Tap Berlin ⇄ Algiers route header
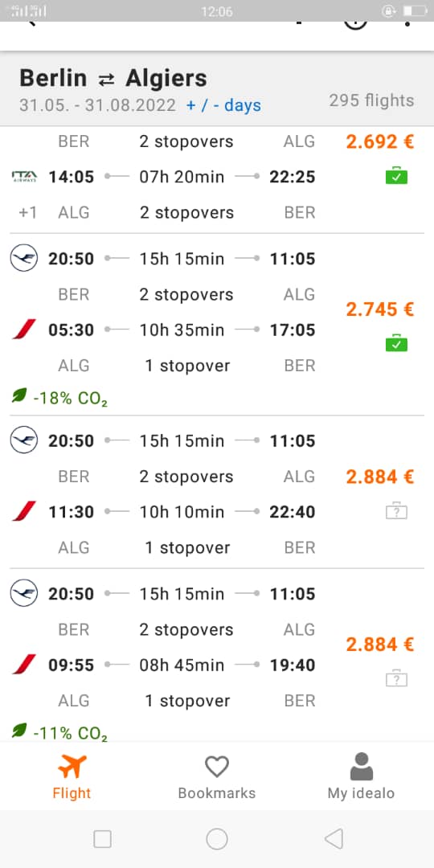 [x=113, y=78]
